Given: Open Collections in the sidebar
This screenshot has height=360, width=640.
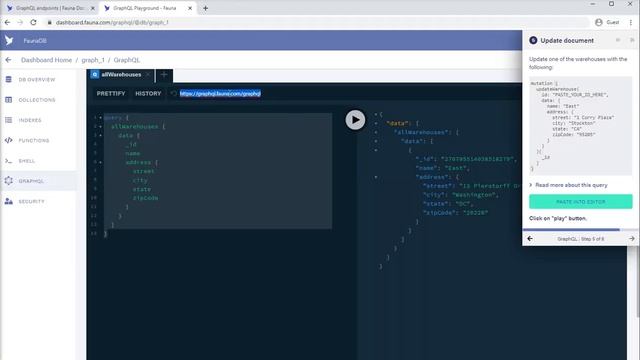Looking at the screenshot, I should pos(38,100).
